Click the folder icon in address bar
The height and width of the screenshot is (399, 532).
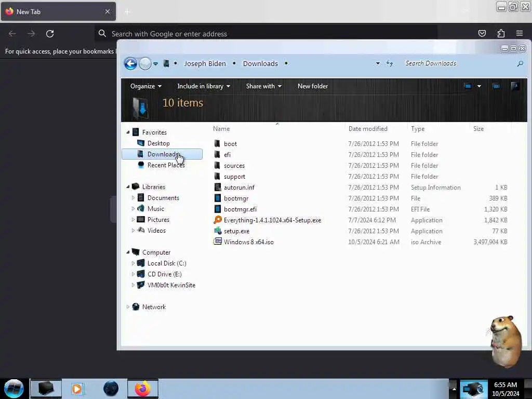click(166, 63)
